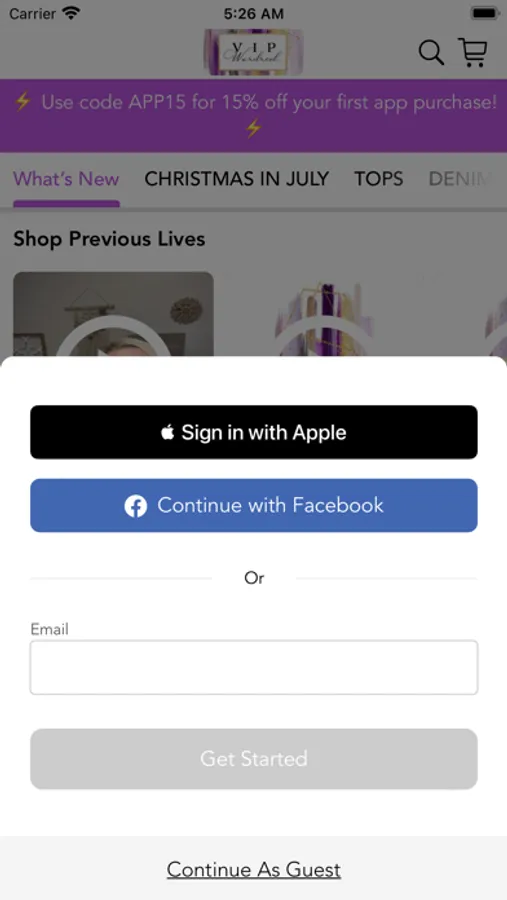
Task: Tap the Wi-Fi status icon
Action: pos(71,13)
